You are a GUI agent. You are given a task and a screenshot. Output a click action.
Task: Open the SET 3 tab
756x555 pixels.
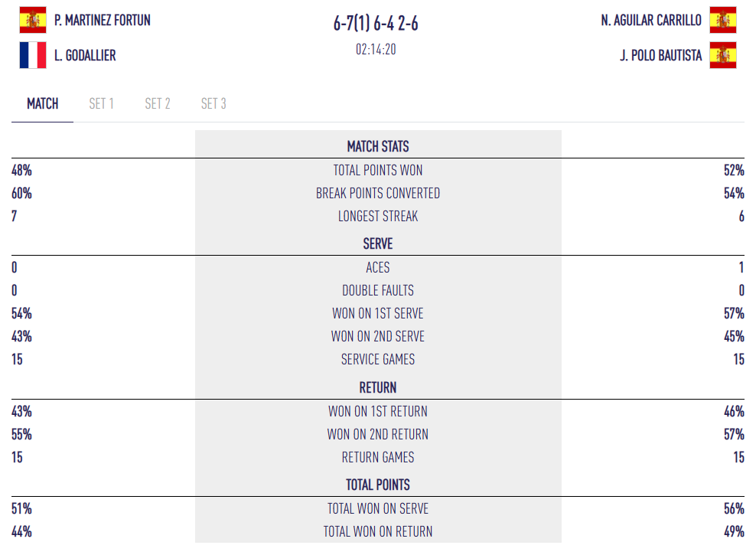coord(213,103)
